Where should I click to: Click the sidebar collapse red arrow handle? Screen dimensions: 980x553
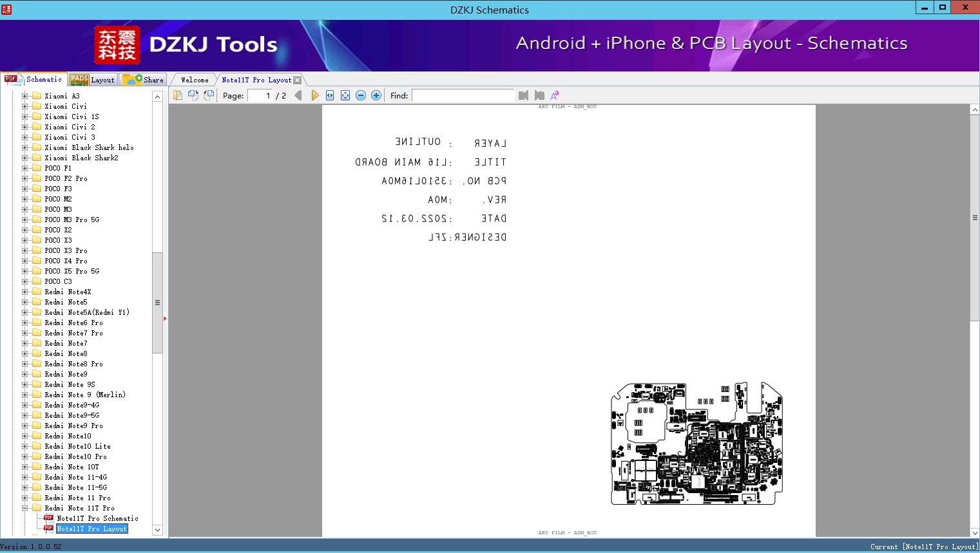pyautogui.click(x=165, y=318)
